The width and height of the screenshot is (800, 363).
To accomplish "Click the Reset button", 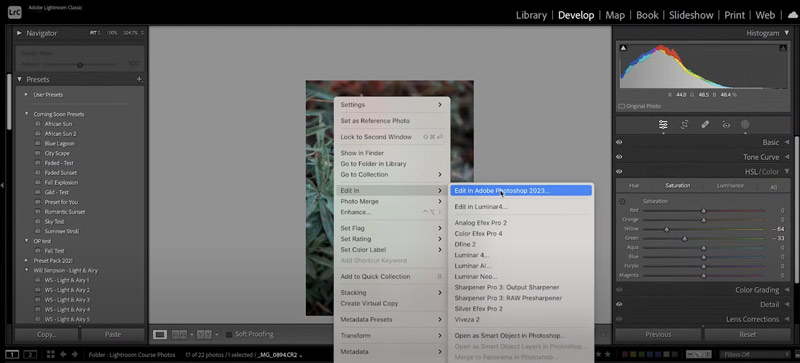I will [747, 334].
